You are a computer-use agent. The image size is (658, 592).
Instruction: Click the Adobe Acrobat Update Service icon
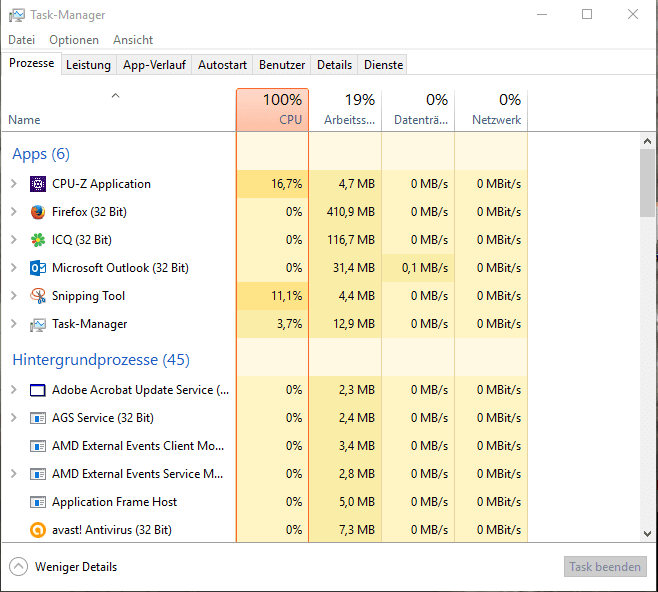(38, 390)
